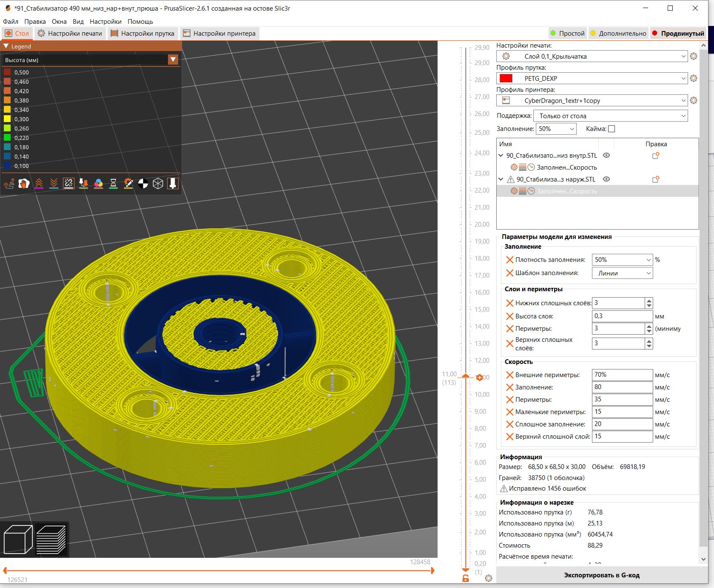Toggle Retractions icon with upward chevrons
714x588 pixels.
39,184
